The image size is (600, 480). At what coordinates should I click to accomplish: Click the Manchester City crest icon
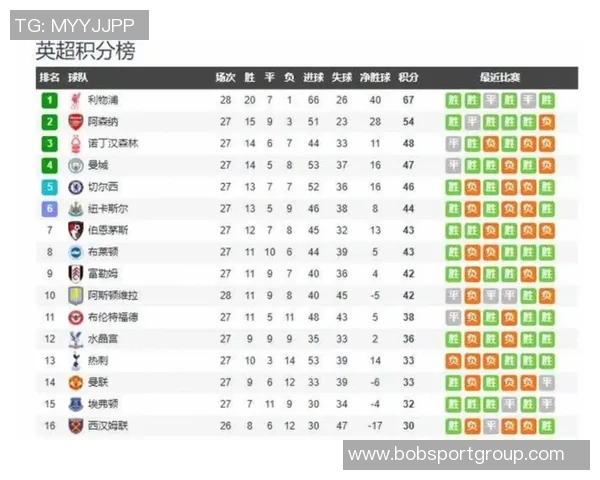click(x=76, y=165)
